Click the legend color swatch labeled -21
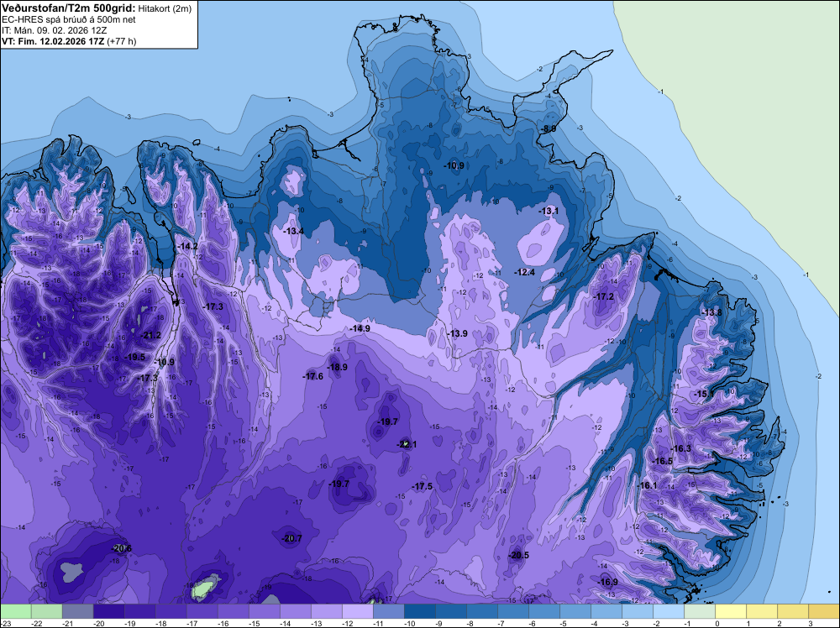Screen dimensions: 840x628 click(x=77, y=611)
